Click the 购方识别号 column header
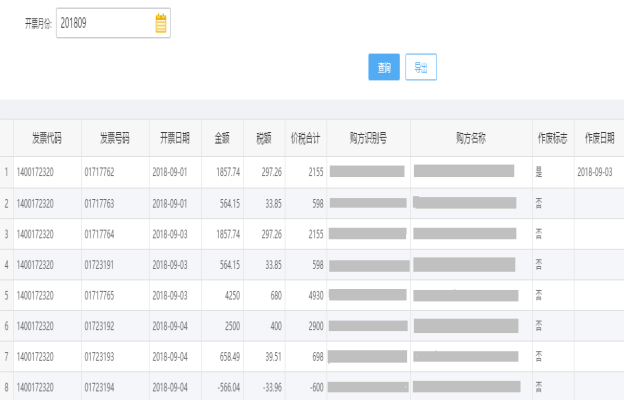The width and height of the screenshot is (624, 401). click(x=368, y=138)
